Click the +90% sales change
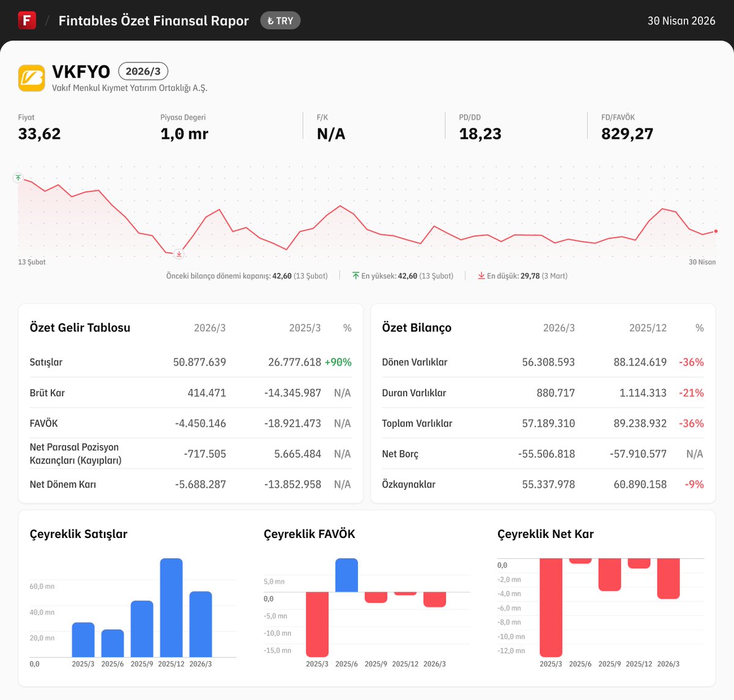The width and height of the screenshot is (734, 700). coord(338,362)
